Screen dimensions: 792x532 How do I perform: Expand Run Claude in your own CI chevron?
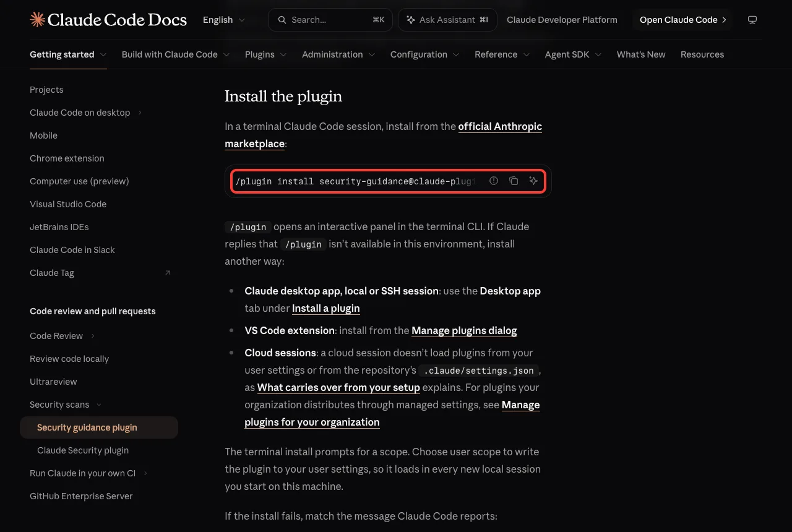pos(145,473)
